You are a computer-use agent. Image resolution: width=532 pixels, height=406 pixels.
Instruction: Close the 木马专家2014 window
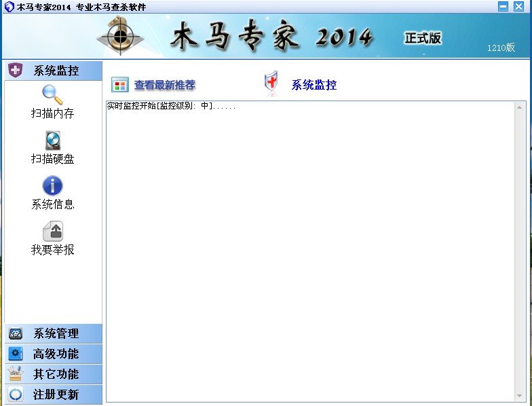coord(518,7)
